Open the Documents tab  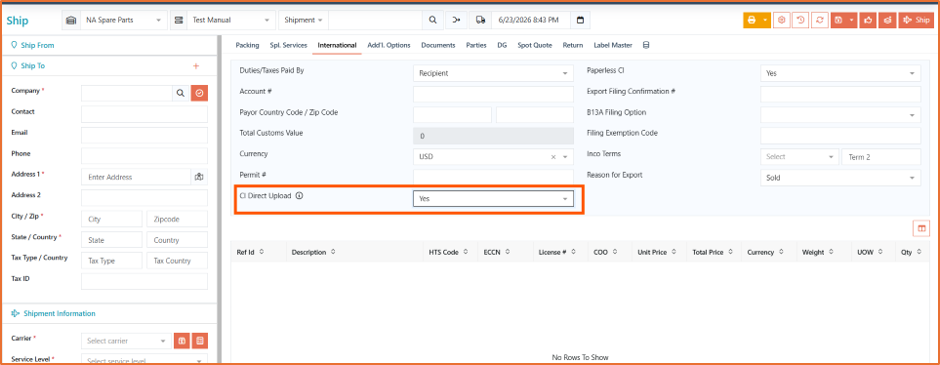(x=438, y=45)
